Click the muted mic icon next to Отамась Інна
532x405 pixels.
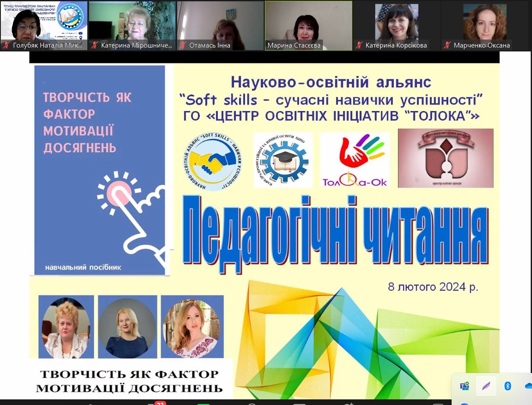click(x=182, y=45)
